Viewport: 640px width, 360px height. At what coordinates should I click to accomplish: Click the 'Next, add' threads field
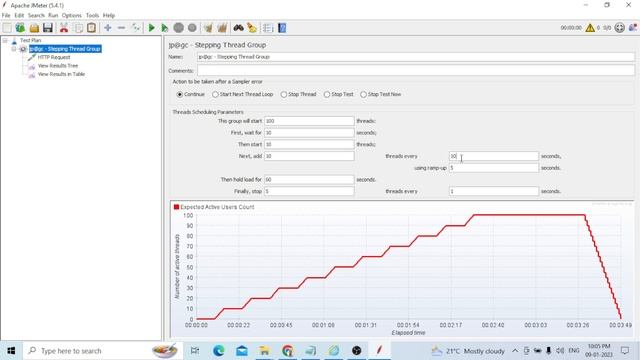(x=309, y=156)
